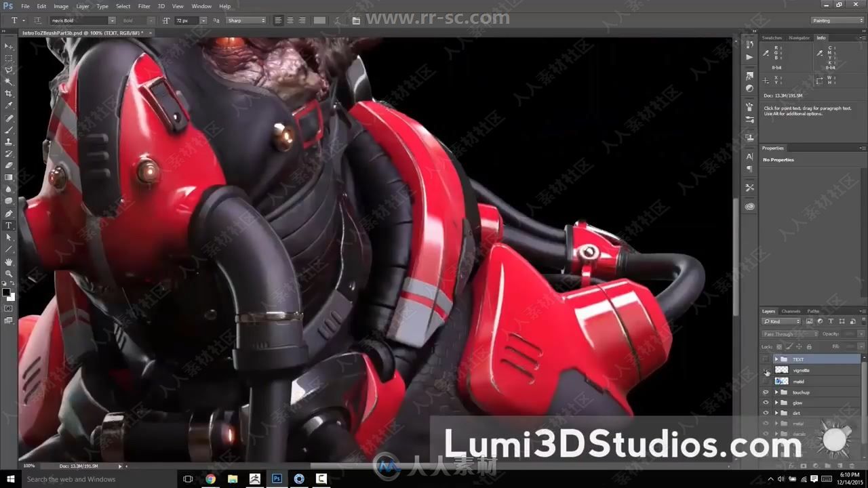Select the Gradient tool
The height and width of the screenshot is (488, 868).
click(x=9, y=178)
